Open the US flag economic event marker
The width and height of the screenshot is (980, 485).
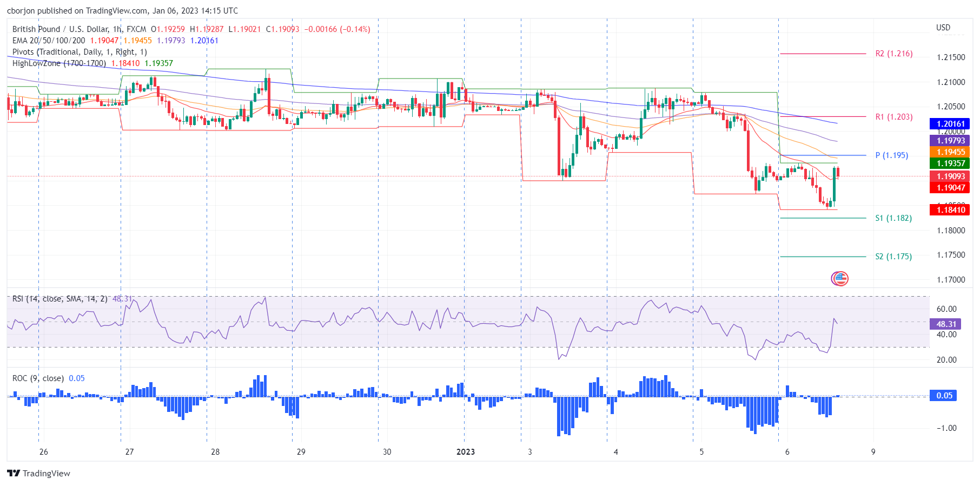pyautogui.click(x=839, y=279)
